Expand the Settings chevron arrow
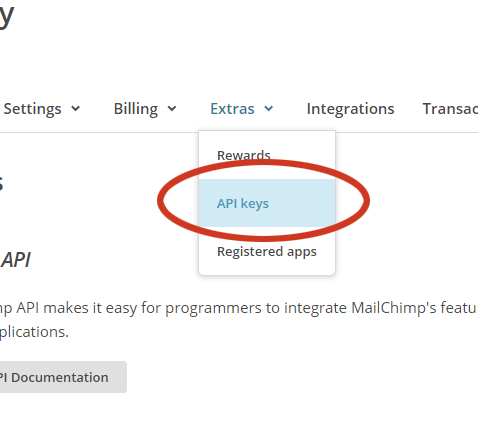 click(76, 109)
